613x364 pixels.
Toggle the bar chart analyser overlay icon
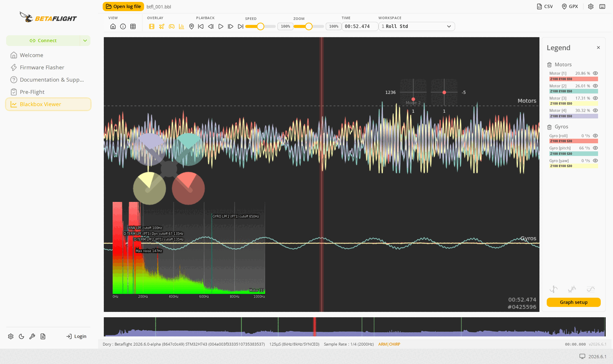(182, 26)
